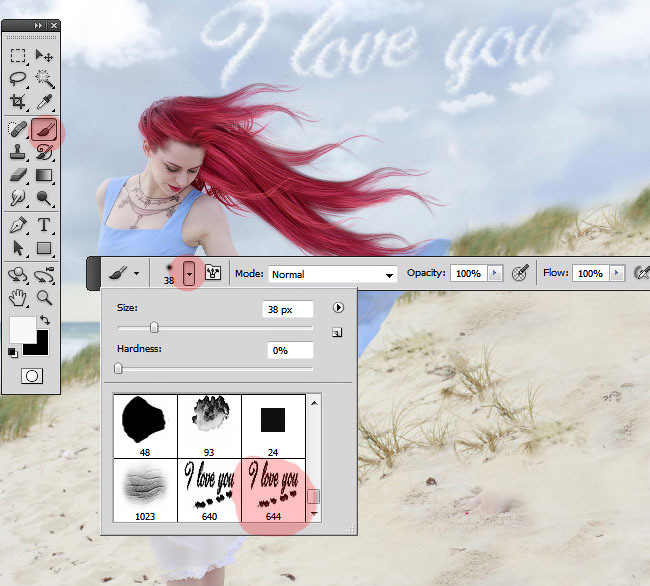Select the 3D Rotate tool

coord(18,275)
